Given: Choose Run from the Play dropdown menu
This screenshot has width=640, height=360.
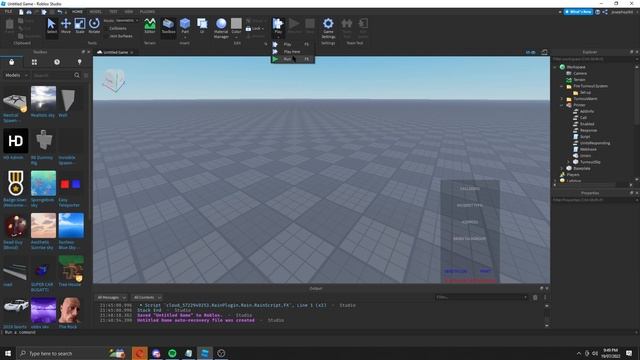Looking at the screenshot, I should 293,59.
